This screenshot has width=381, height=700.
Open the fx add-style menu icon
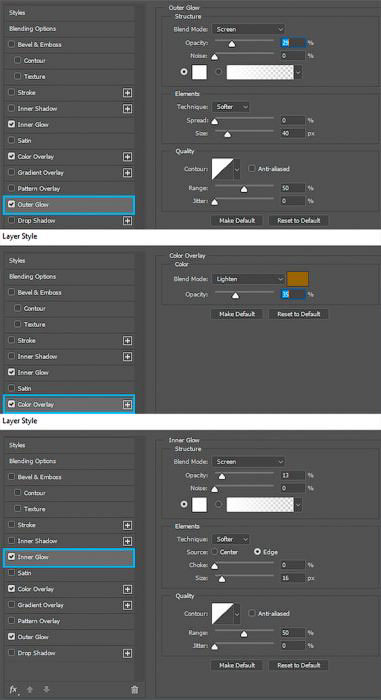click(14, 690)
